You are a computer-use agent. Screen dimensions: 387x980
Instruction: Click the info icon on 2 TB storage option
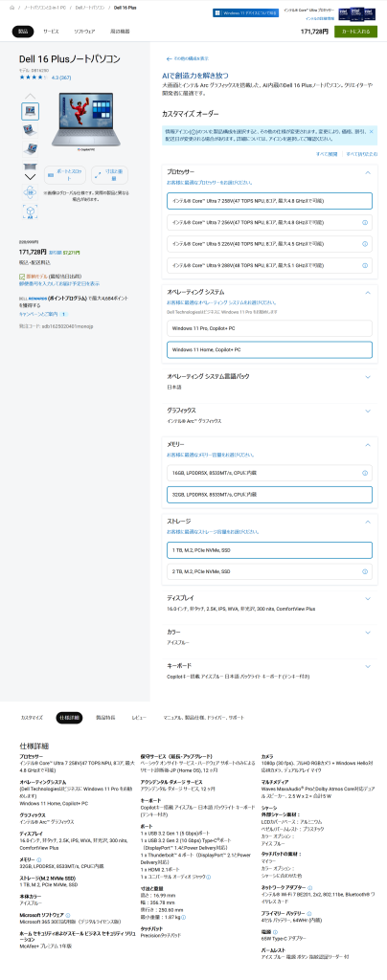pyautogui.click(x=365, y=571)
